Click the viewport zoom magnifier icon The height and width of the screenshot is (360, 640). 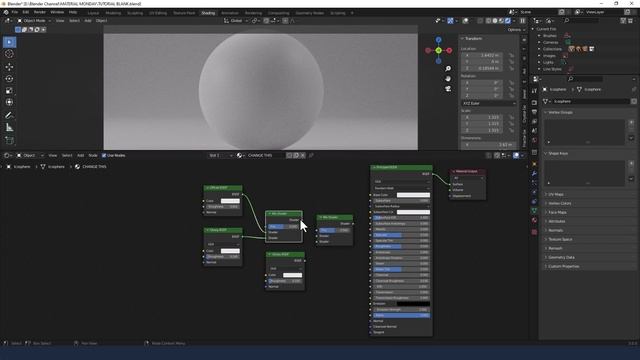coord(448,69)
